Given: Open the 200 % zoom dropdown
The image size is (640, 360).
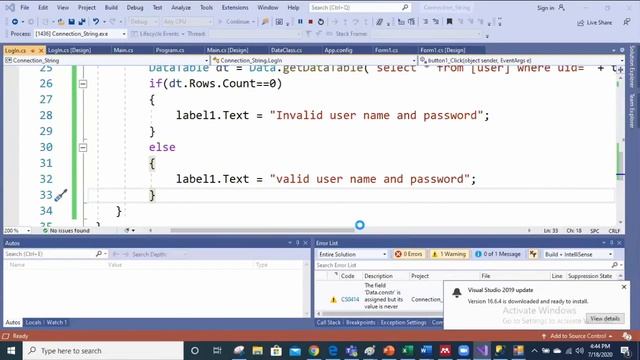Looking at the screenshot, I should pos(17,231).
